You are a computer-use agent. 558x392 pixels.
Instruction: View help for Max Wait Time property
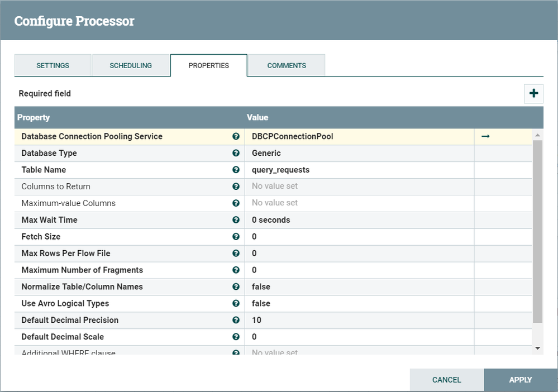coord(236,220)
